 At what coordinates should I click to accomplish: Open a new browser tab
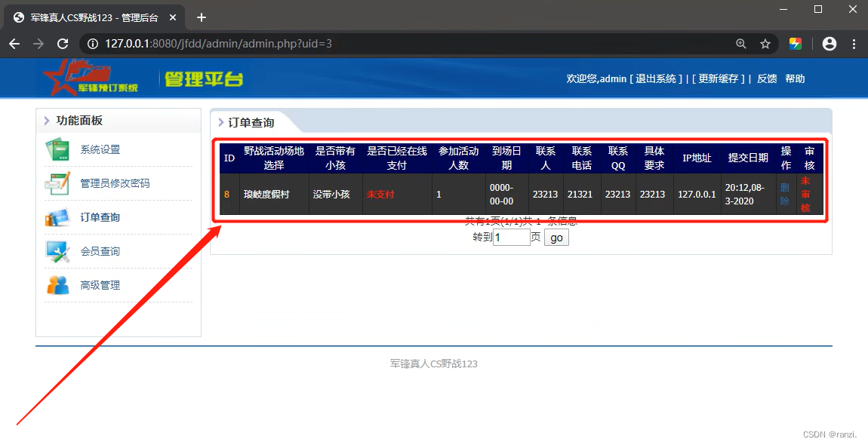point(202,17)
